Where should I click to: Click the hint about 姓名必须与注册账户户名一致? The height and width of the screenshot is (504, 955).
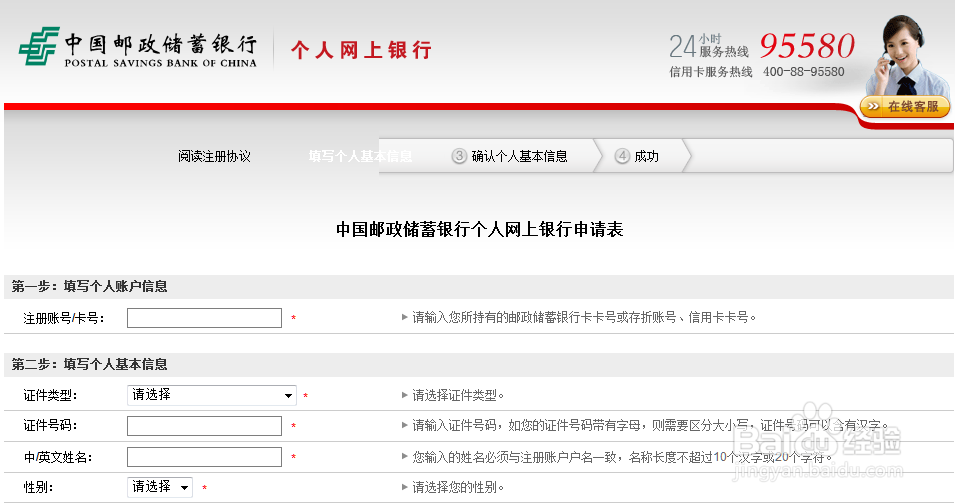622,457
